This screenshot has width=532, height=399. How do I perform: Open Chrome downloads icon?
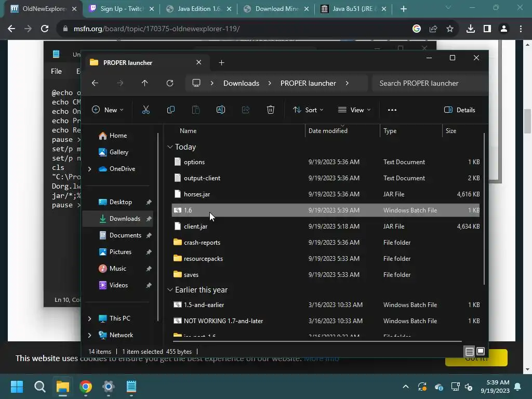coord(471,29)
